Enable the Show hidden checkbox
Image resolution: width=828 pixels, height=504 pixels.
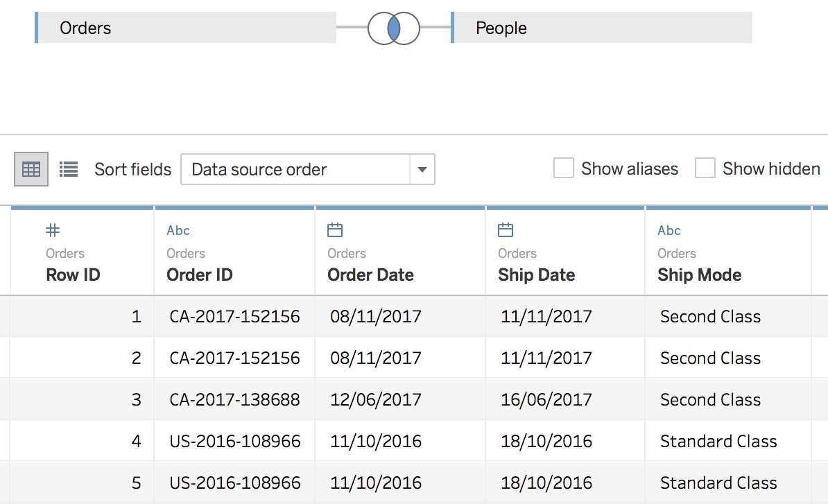click(705, 168)
